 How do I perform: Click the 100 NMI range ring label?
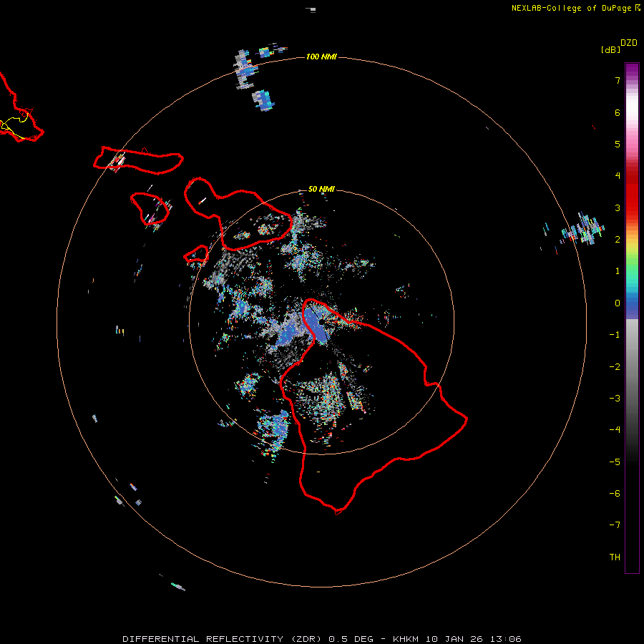[321, 57]
